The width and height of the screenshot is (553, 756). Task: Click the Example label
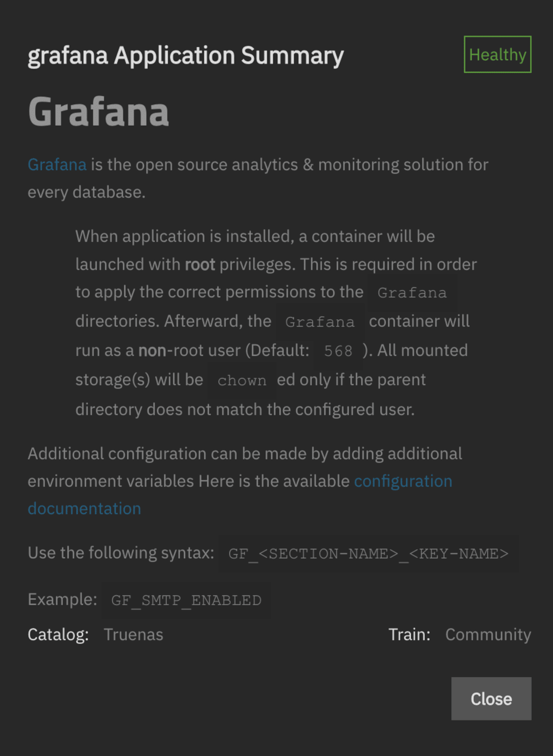(62, 599)
